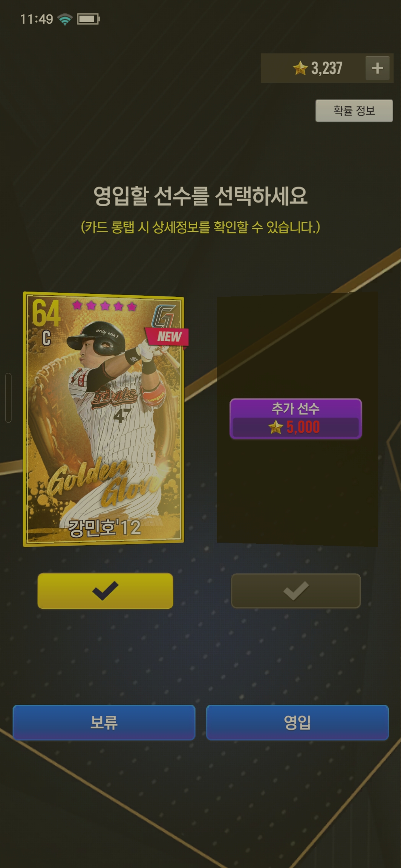Tap the plus icon to add stars
401x868 pixels.
click(377, 68)
